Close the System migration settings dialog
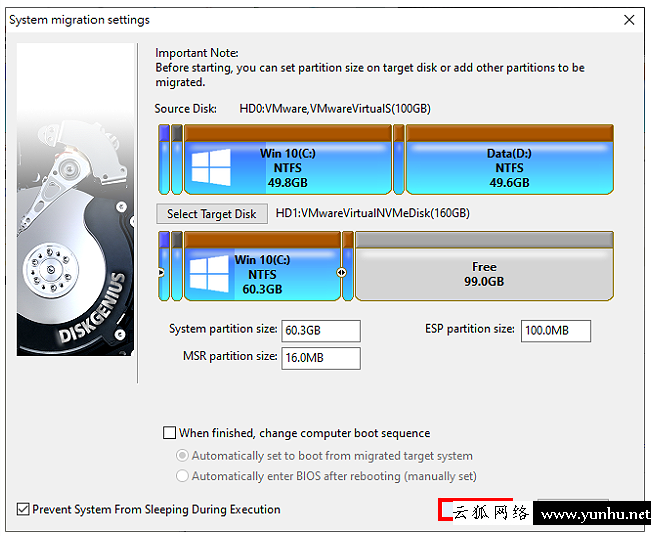Screen dimensions: 654x536 tap(629, 20)
